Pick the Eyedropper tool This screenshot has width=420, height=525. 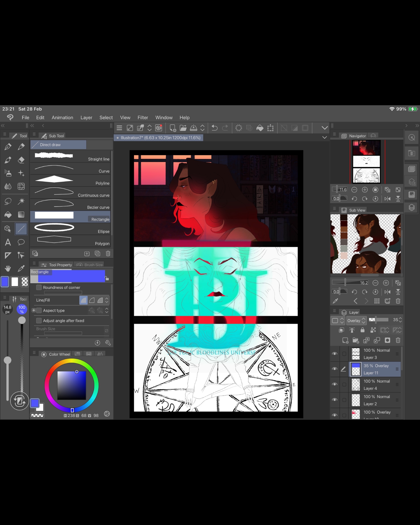[21, 268]
